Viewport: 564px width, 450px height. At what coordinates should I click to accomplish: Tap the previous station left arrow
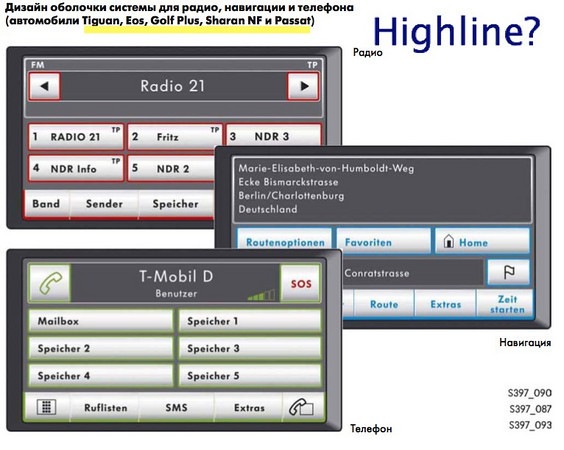(44, 86)
